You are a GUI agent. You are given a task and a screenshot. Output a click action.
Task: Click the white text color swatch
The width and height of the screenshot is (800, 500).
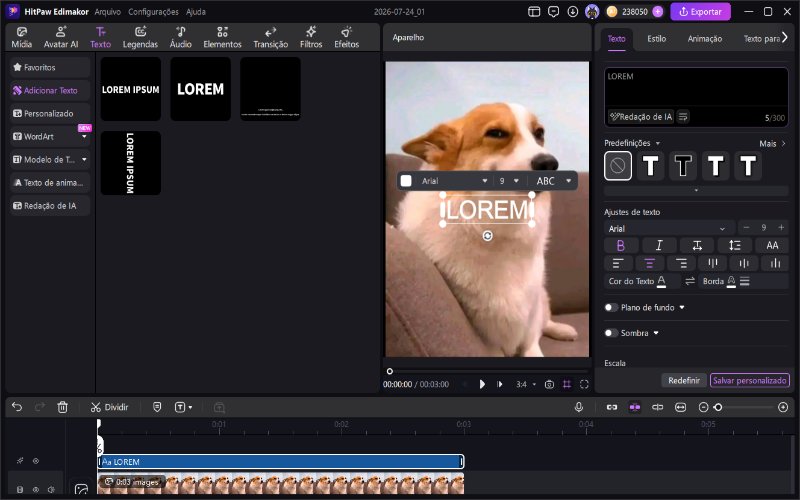(406, 181)
